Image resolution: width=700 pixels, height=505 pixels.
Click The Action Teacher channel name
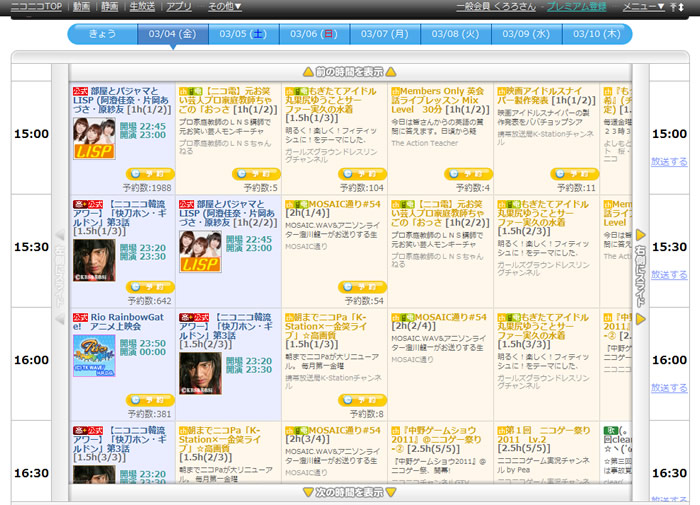pyautogui.click(x=425, y=143)
